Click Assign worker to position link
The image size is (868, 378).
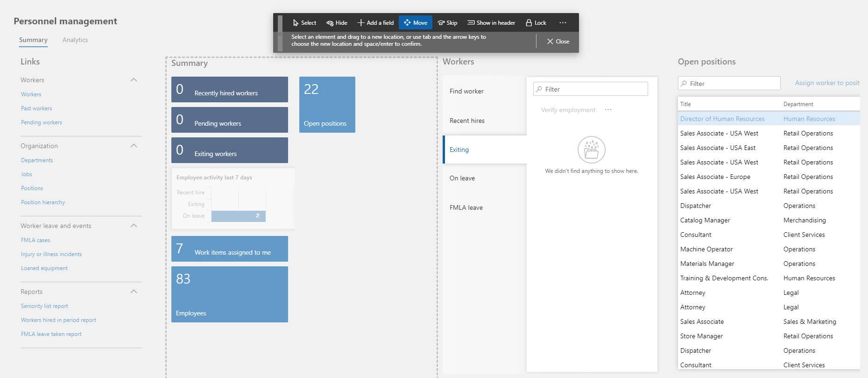click(827, 83)
